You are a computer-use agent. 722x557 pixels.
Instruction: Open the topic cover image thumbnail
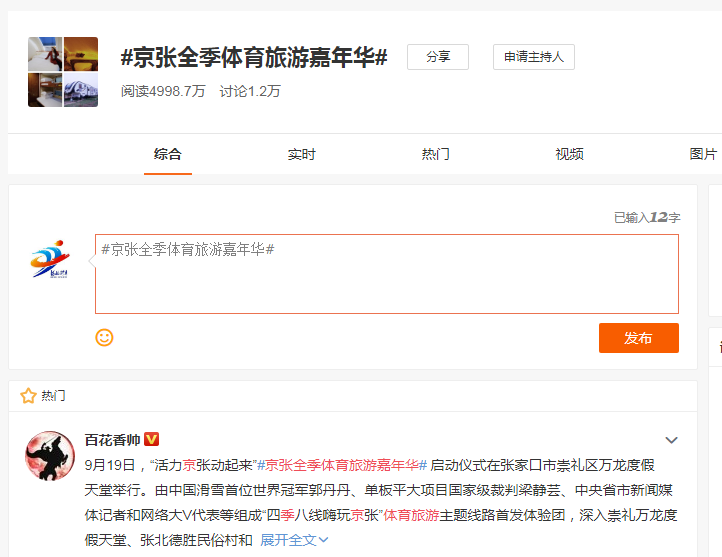tap(63, 72)
